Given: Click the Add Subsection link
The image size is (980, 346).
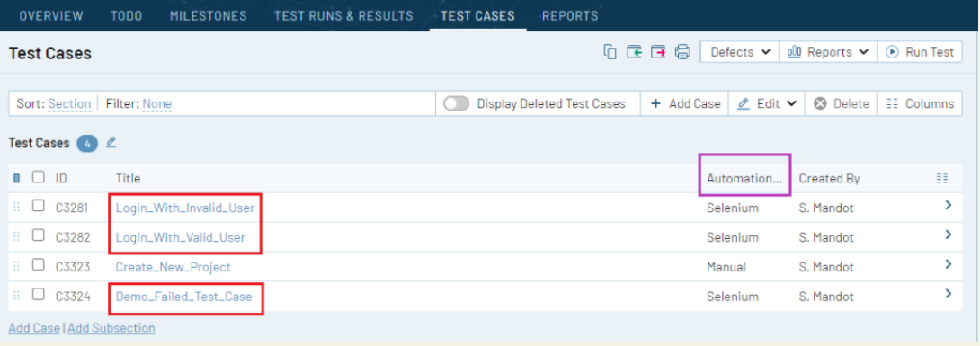Looking at the screenshot, I should pyautogui.click(x=111, y=328).
